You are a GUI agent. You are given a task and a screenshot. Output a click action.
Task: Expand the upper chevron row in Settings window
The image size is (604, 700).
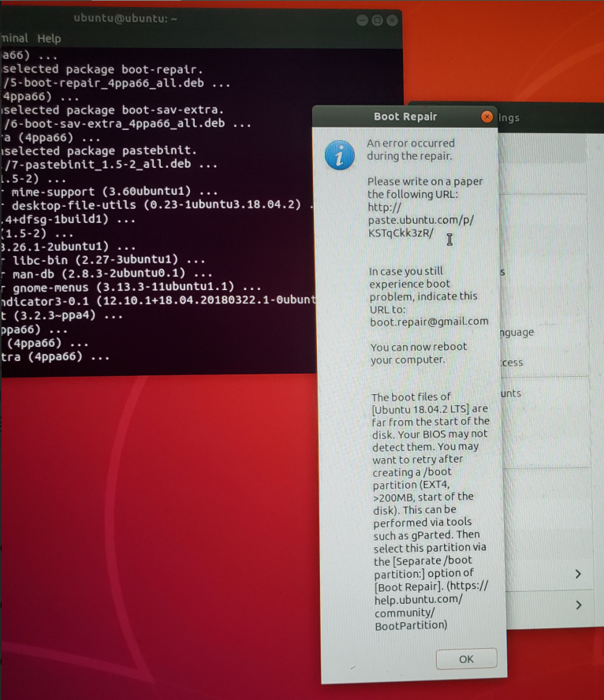pyautogui.click(x=579, y=574)
